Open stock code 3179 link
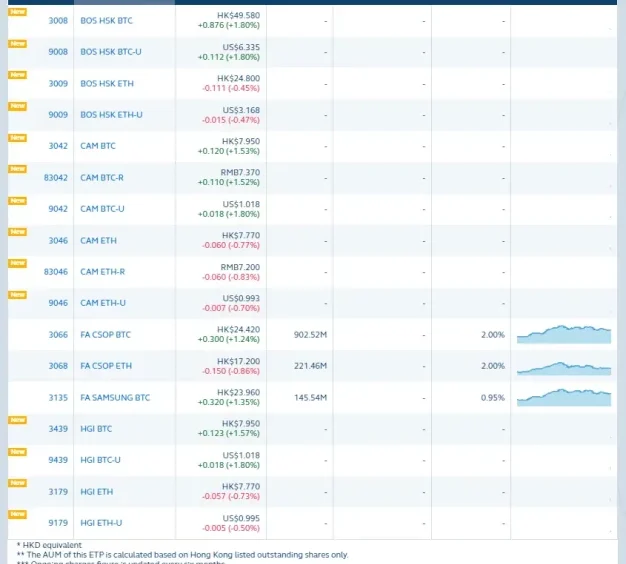Viewport: 626px width, 564px height. (58, 492)
